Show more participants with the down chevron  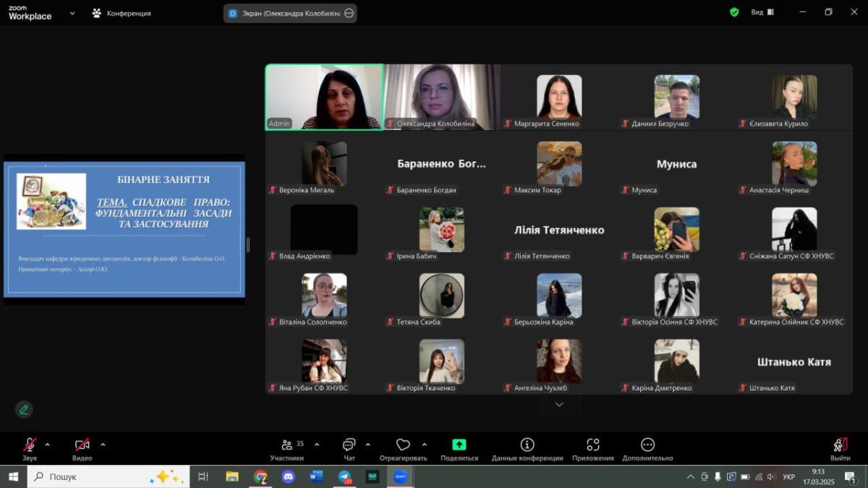tap(558, 405)
